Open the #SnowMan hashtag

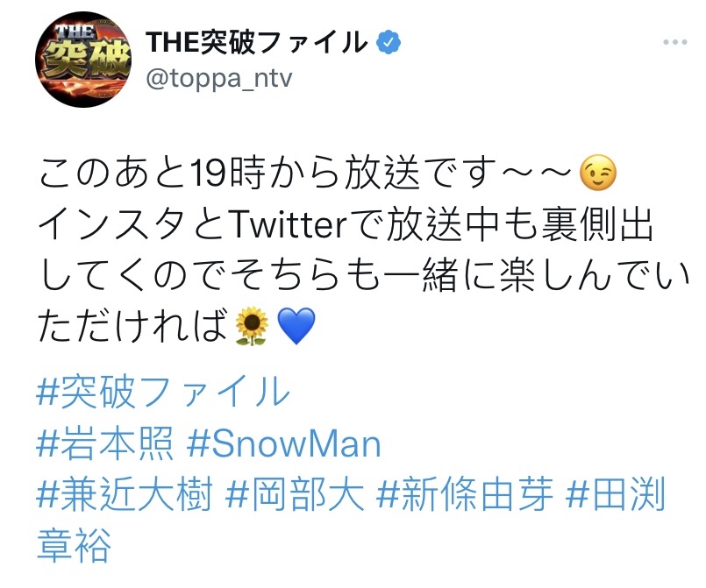point(283,443)
